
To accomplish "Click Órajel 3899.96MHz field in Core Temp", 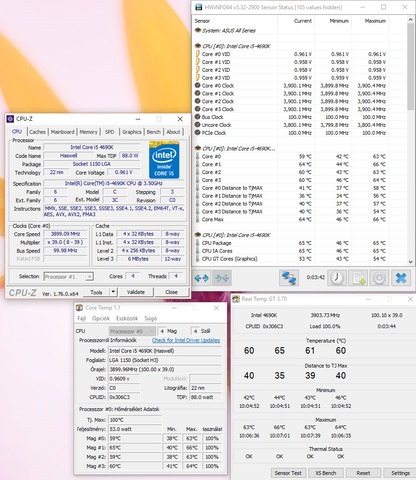I will pyautogui.click(x=165, y=369).
